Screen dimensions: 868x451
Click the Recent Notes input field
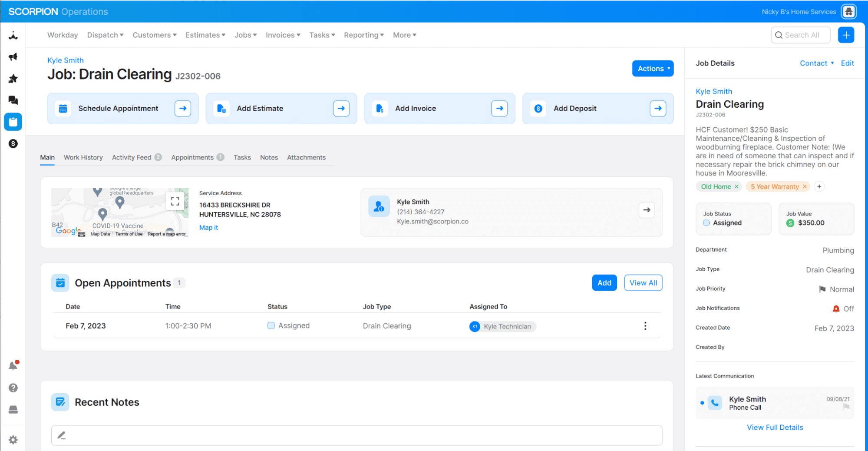pos(356,435)
